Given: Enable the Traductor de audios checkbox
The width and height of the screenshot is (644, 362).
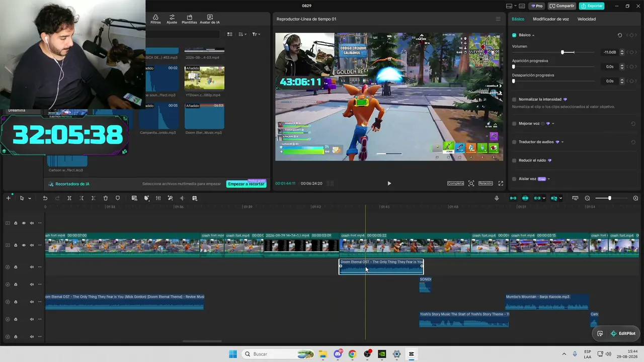Looking at the screenshot, I should [x=514, y=142].
